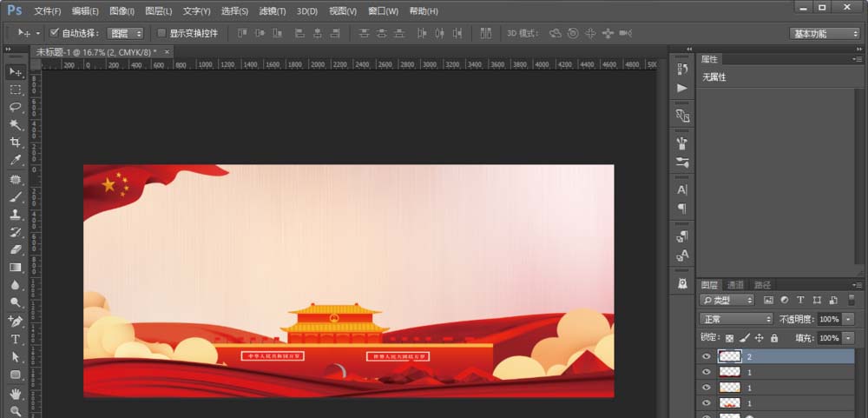Open the 滤镜(T) menu
Image resolution: width=868 pixels, height=418 pixels.
[x=273, y=11]
